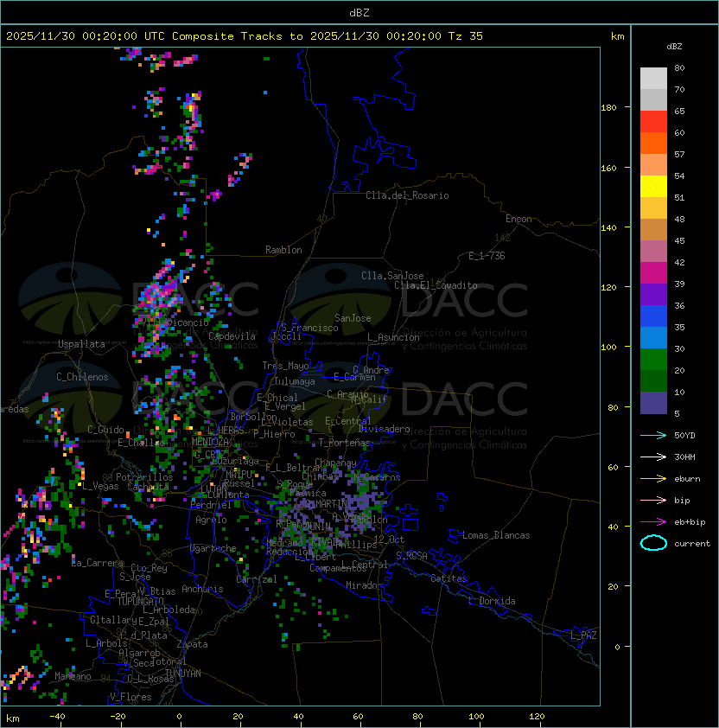Click the Agrelo place label
Viewport: 719px width, 728px height.
(x=211, y=520)
